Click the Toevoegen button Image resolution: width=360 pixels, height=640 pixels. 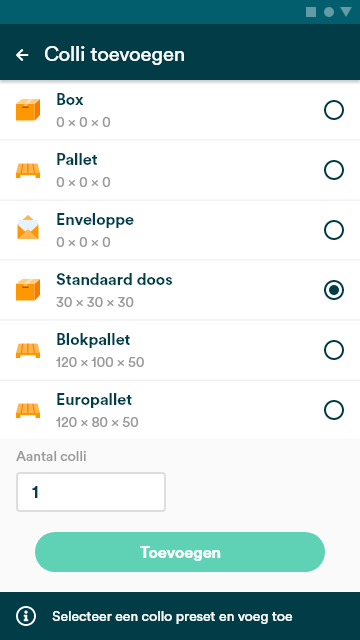coord(180,552)
